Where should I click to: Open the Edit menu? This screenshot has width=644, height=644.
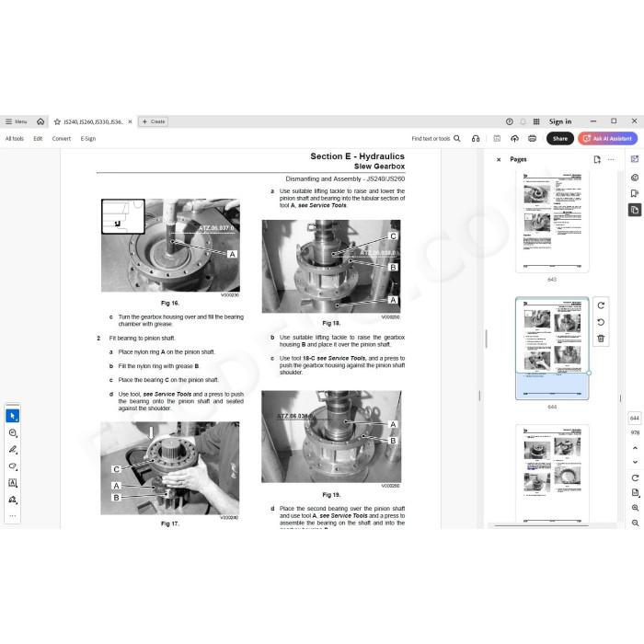38,139
